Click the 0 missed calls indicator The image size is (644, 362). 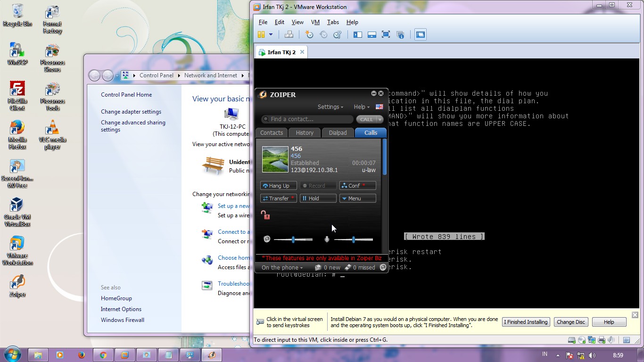(x=360, y=268)
